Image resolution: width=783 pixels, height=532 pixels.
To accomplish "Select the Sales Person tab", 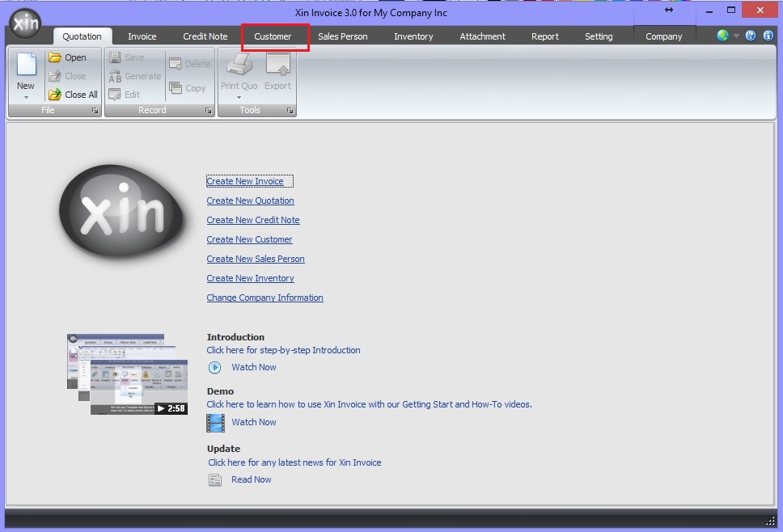I will tap(343, 36).
